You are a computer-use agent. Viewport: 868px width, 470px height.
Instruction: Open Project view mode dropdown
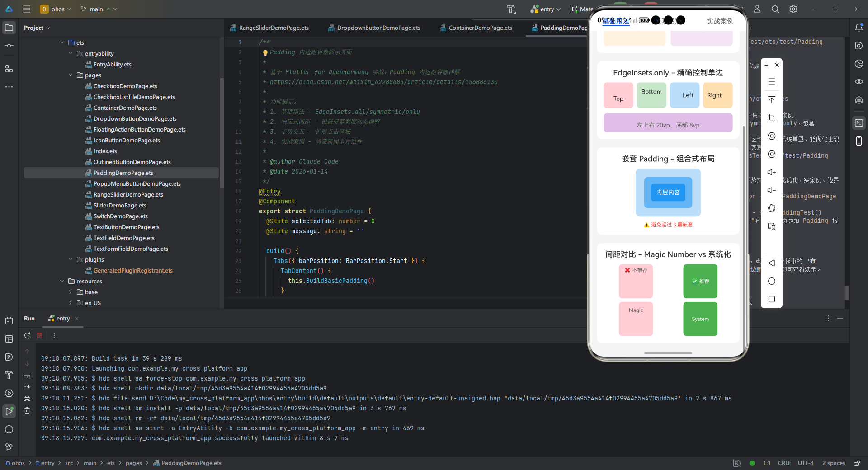(37, 28)
